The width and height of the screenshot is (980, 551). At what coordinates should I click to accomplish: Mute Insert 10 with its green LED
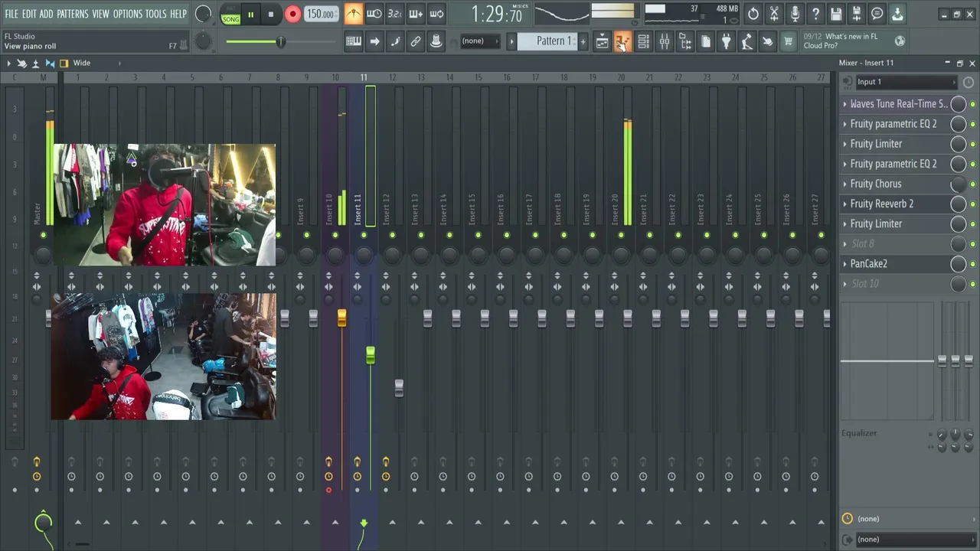tap(335, 235)
